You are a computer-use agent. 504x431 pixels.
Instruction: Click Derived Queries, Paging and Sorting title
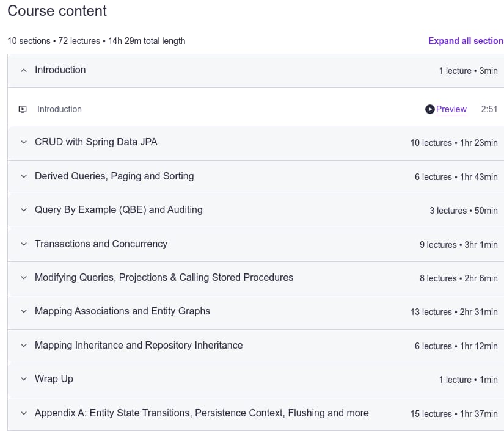coord(114,176)
